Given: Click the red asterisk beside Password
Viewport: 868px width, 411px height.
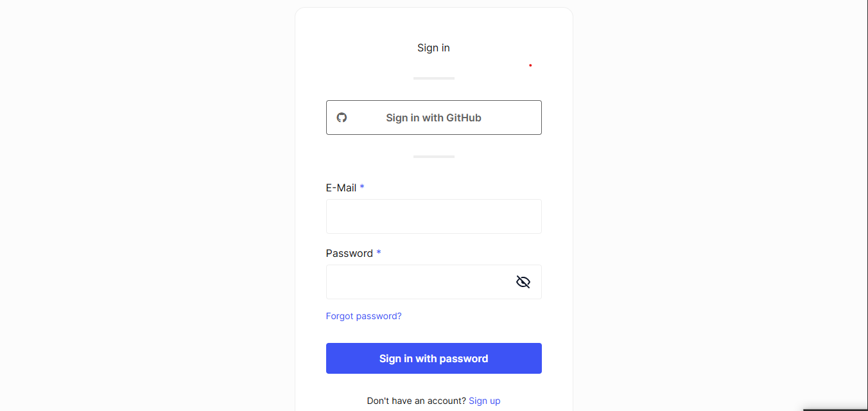Looking at the screenshot, I should tap(378, 253).
